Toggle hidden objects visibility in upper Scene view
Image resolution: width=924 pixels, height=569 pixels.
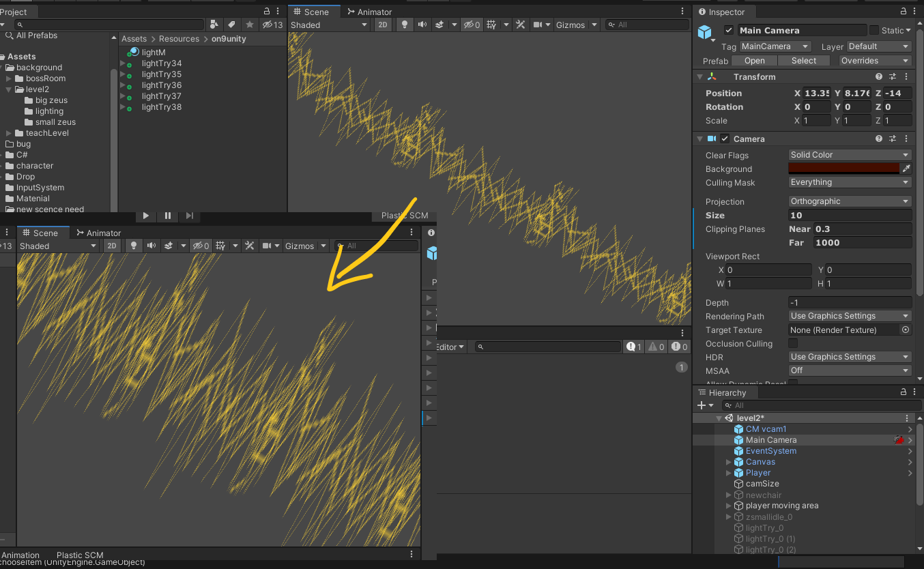click(x=472, y=25)
